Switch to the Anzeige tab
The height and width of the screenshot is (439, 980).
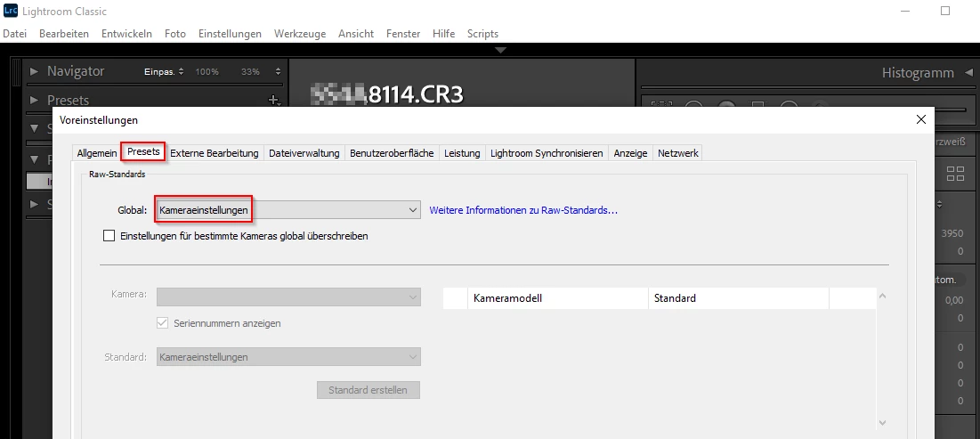pos(630,153)
